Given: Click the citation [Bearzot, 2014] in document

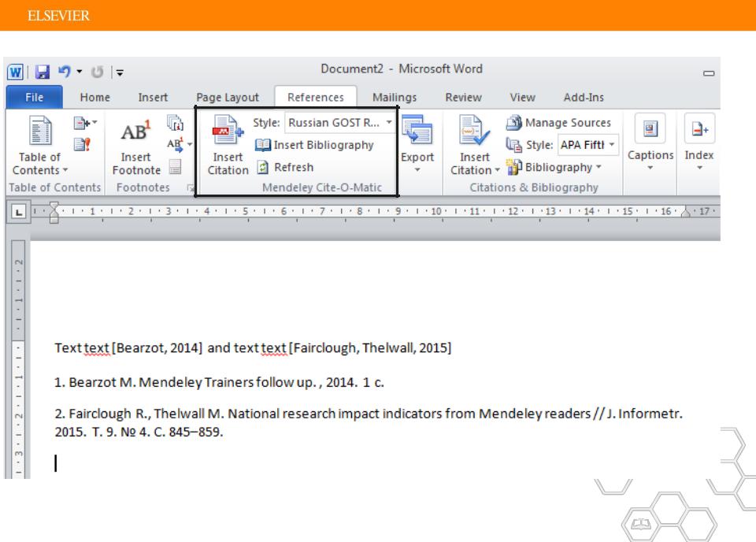Looking at the screenshot, I should point(157,348).
